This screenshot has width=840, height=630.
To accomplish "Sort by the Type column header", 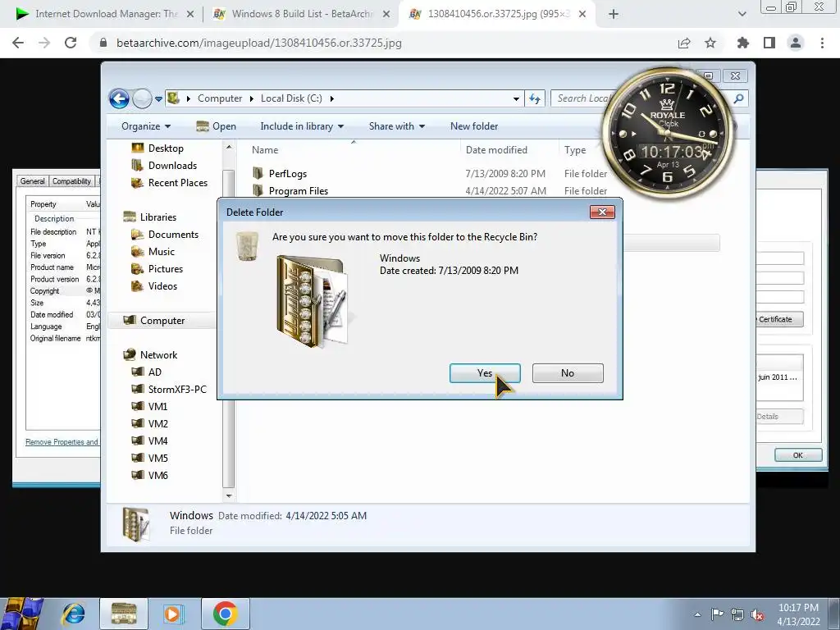I will coord(575,150).
